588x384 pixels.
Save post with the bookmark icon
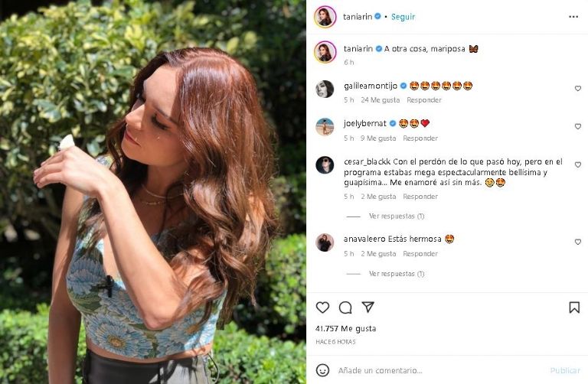coord(574,308)
